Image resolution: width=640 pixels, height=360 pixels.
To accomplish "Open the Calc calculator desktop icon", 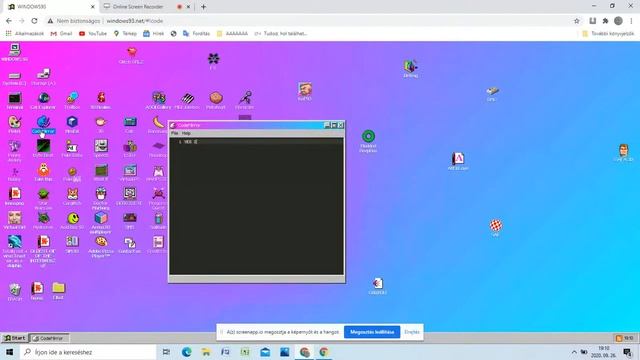I will click(130, 124).
